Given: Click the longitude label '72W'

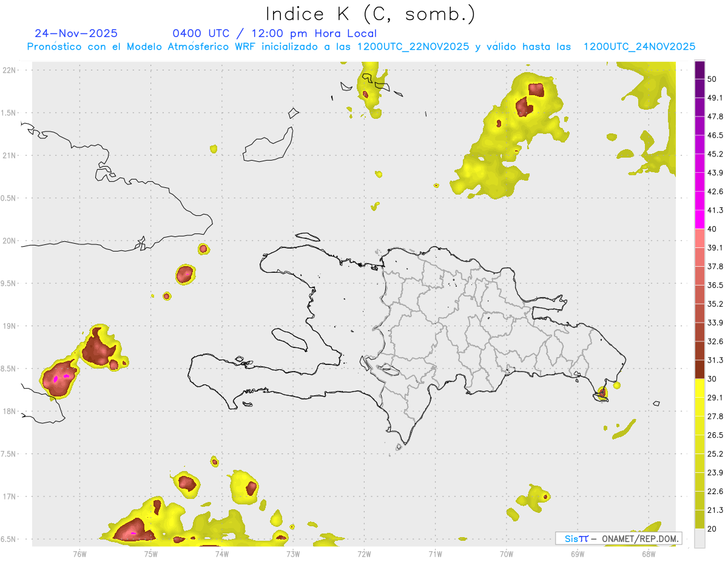Looking at the screenshot, I should tap(364, 554).
